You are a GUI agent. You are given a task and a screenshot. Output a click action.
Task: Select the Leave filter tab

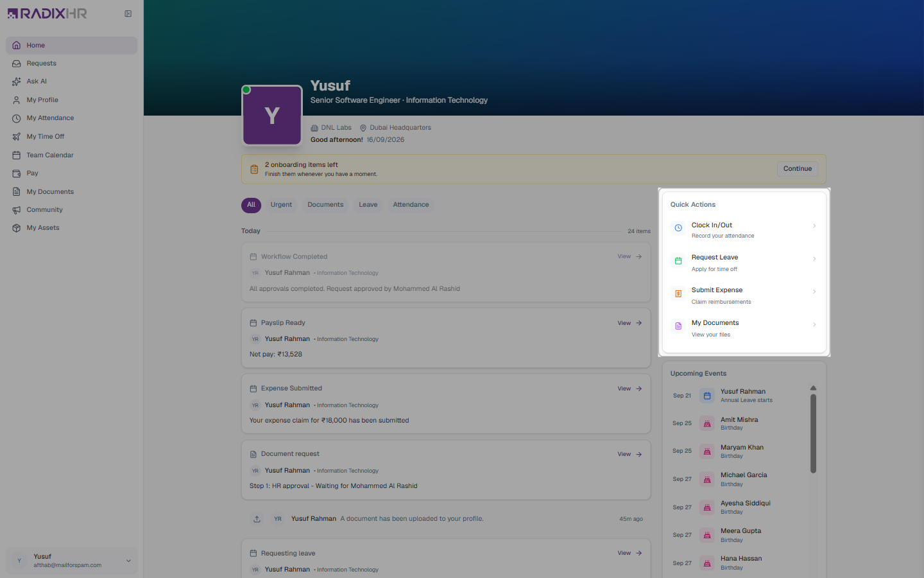[368, 205]
